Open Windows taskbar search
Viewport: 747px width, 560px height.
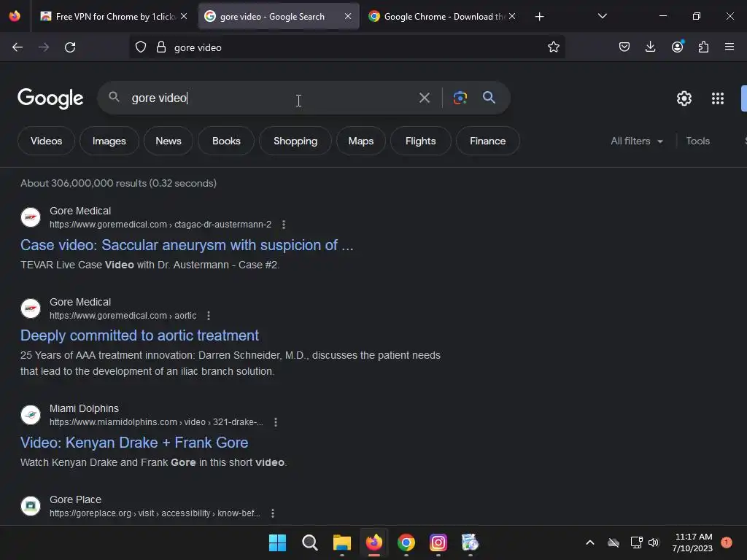309,542
